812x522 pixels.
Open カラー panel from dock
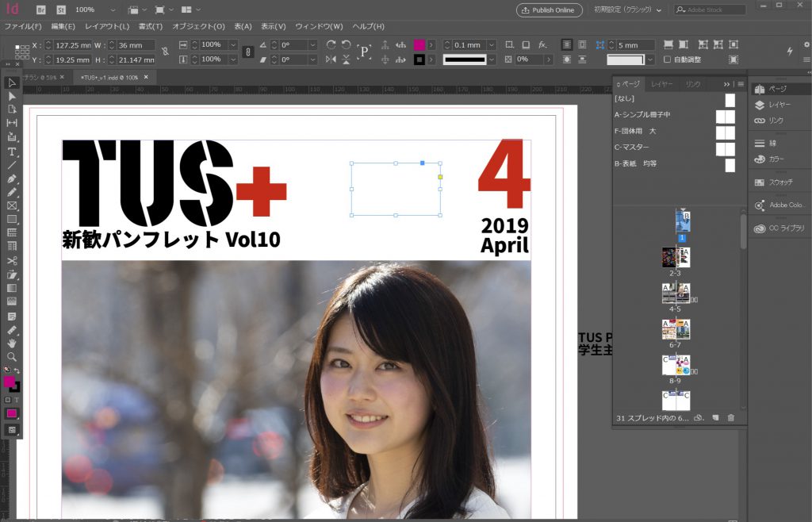[x=769, y=159]
